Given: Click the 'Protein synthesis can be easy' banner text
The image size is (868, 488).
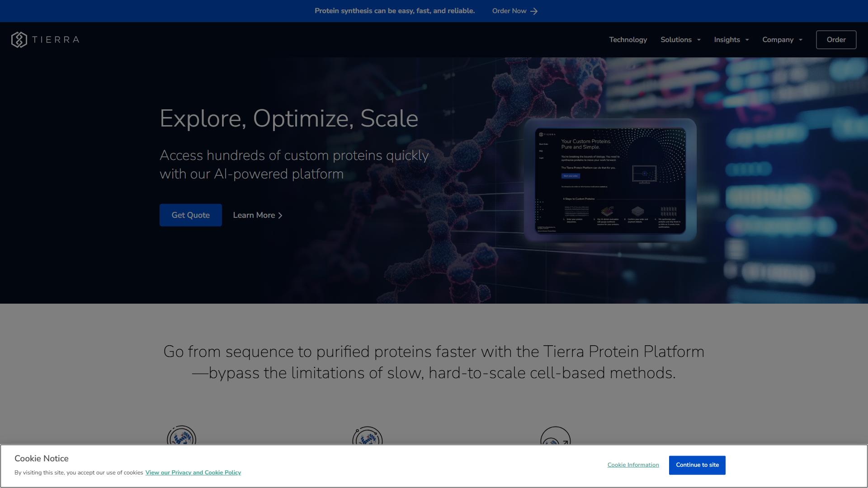Looking at the screenshot, I should coord(395,11).
